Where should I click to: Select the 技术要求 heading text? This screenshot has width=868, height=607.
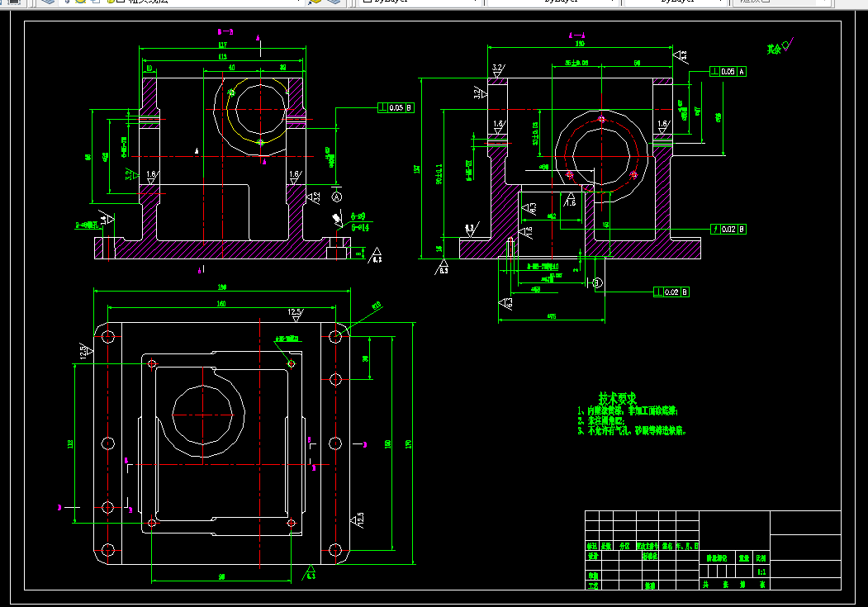[617, 398]
